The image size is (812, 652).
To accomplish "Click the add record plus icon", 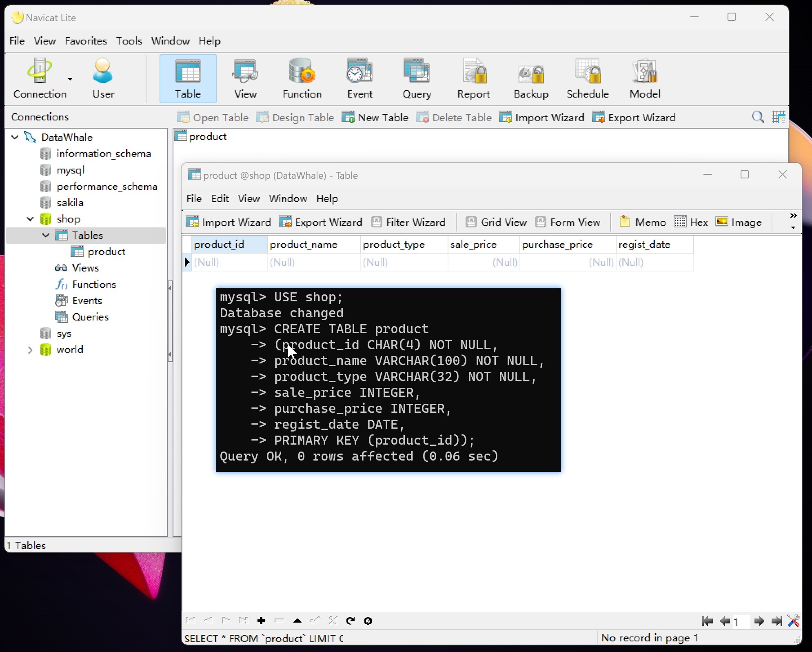I will point(261,621).
